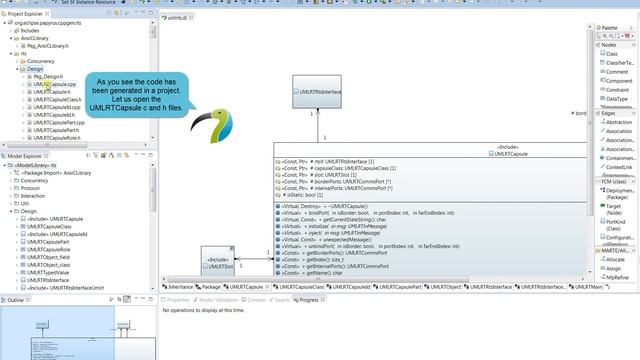Click UMLRTTypedValue in Model Explorer
Screen dimensions: 640x360
(48, 272)
